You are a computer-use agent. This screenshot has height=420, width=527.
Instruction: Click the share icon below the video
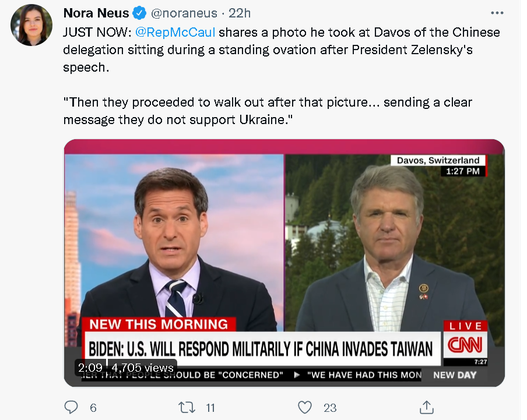point(426,407)
